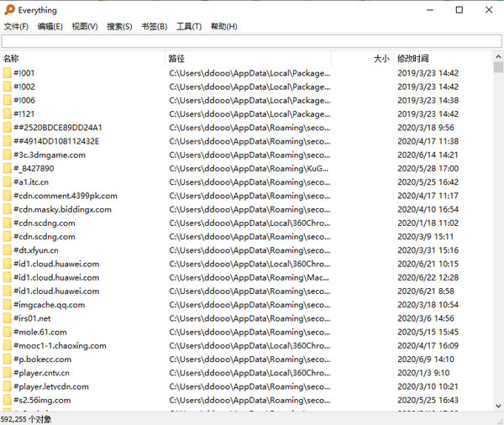504x425 pixels.
Task: Select #mole.61.com entry
Action: tap(40, 332)
